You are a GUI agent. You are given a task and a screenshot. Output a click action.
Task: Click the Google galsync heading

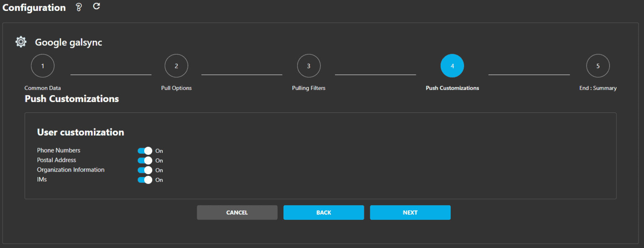68,42
